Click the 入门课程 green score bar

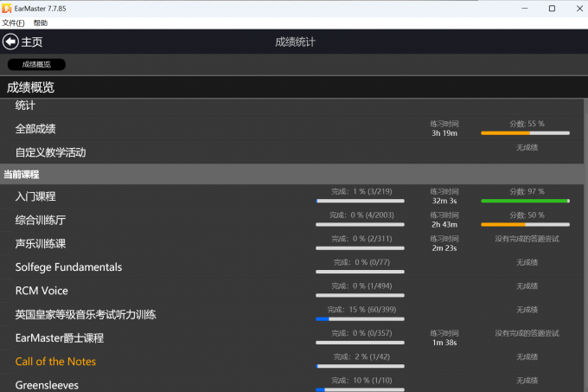click(526, 201)
